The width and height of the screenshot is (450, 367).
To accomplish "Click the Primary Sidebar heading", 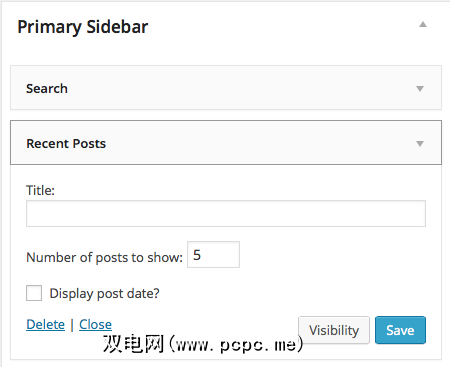I will click(83, 27).
